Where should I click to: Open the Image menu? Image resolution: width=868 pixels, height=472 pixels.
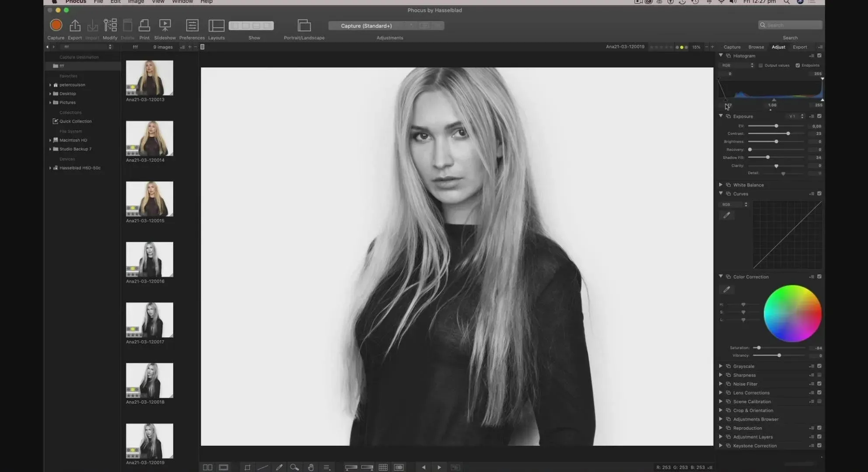tap(136, 2)
